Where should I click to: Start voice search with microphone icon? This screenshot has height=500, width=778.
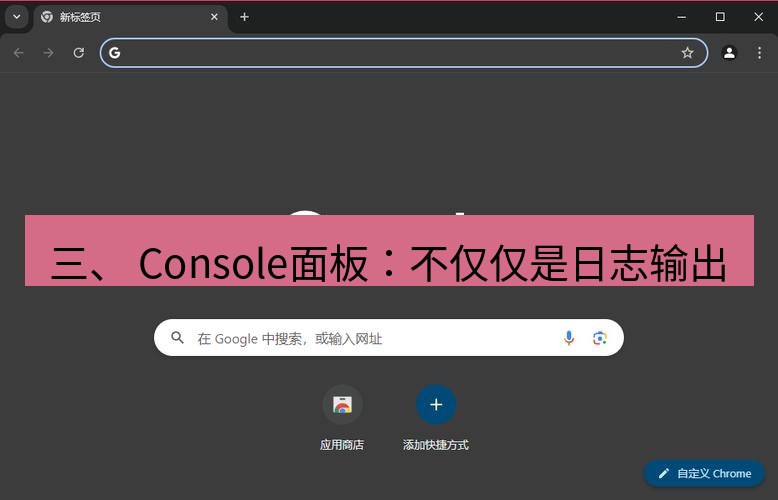pos(569,338)
